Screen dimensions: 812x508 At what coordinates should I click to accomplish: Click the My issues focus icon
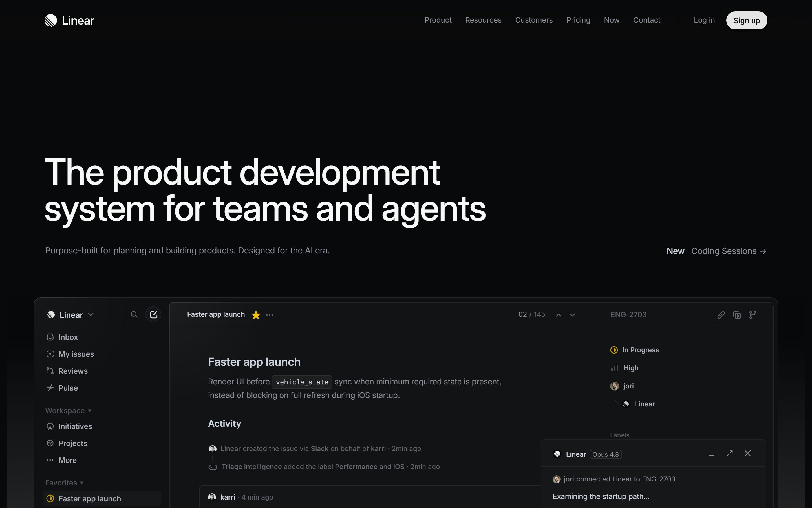(50, 354)
